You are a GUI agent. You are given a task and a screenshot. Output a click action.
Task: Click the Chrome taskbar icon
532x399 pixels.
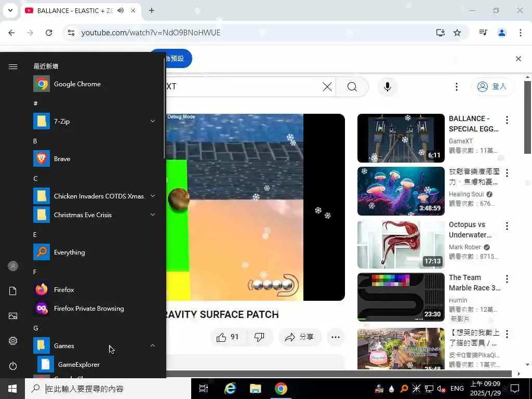pyautogui.click(x=281, y=389)
